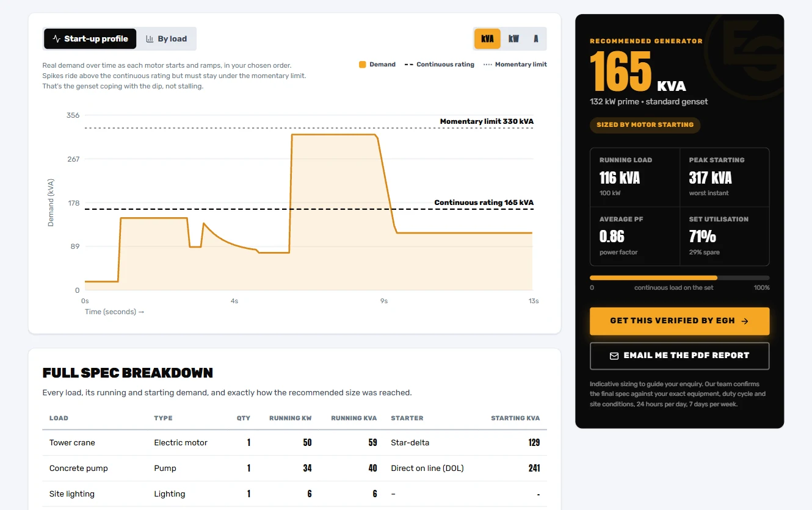Screen dimensions: 812x510
Task: Click the Star-delta starter cell
Action: click(410, 442)
